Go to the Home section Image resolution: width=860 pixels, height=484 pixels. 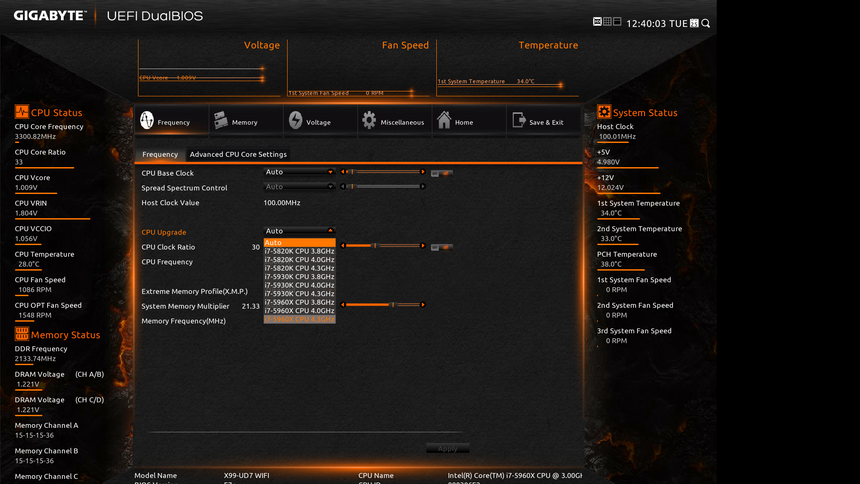click(444, 120)
